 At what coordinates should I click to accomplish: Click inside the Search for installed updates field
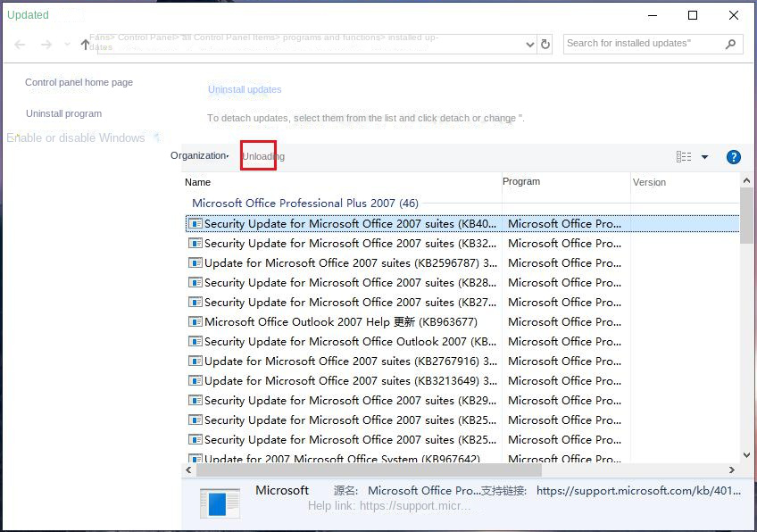point(643,43)
